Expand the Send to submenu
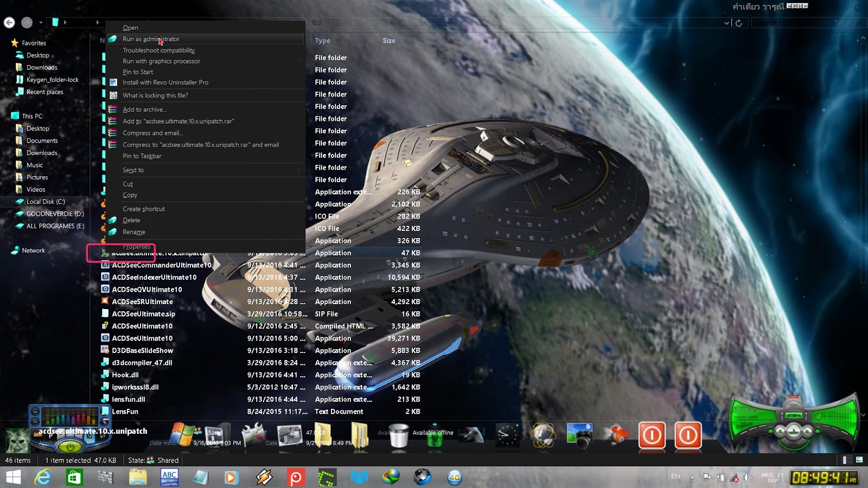The height and width of the screenshot is (488, 868). (205, 170)
